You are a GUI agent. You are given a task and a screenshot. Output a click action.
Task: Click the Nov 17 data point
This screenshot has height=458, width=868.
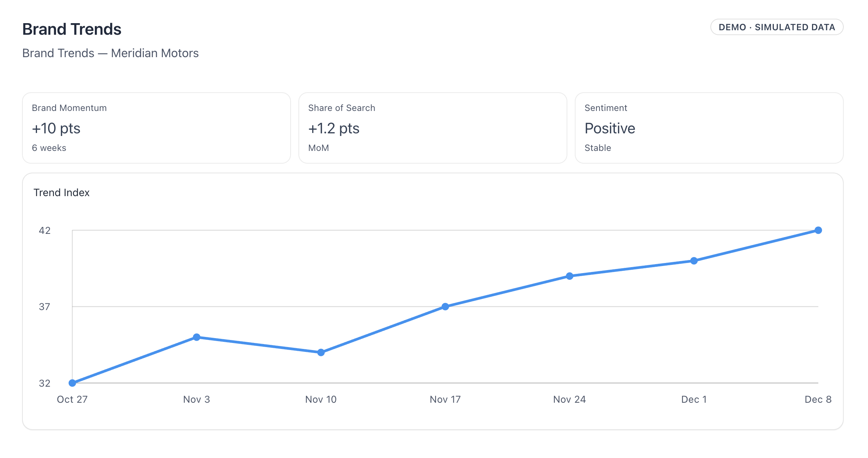point(445,307)
